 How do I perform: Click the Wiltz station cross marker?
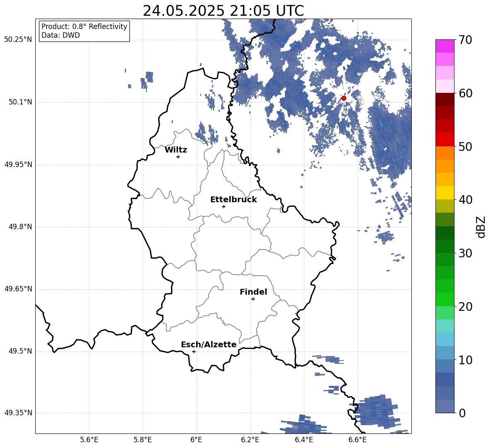click(x=178, y=157)
